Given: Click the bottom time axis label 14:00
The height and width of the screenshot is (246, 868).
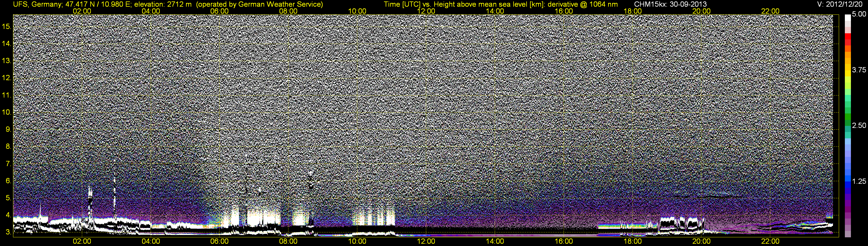Looking at the screenshot, I should pos(495,241).
